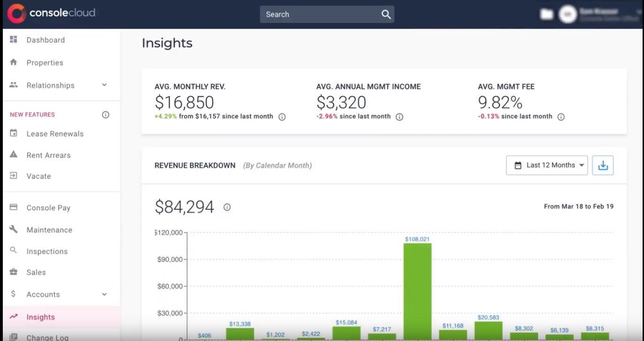Click the info icon beside Avg. Monthly Rev.
The height and width of the screenshot is (341, 644).
(282, 117)
